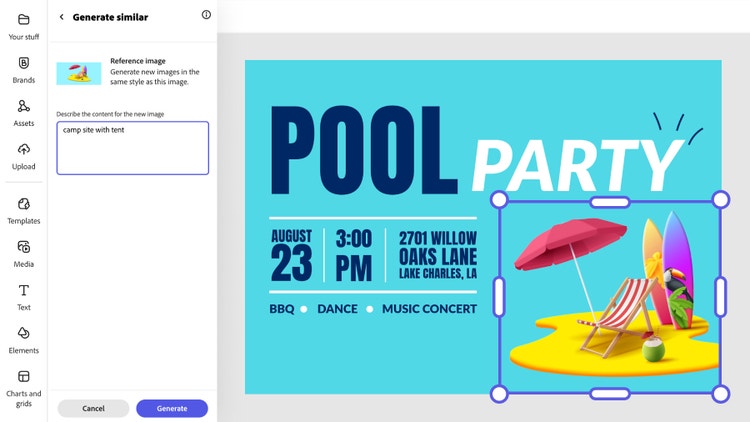Viewport: 750px width, 422px height.
Task: Go back using the left chevron arrow
Action: 62,17
